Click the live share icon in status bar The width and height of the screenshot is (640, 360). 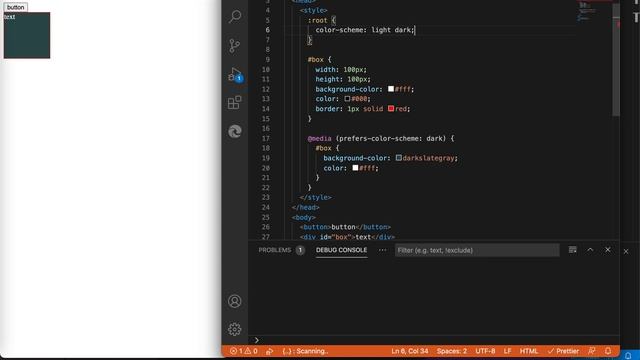point(269,351)
